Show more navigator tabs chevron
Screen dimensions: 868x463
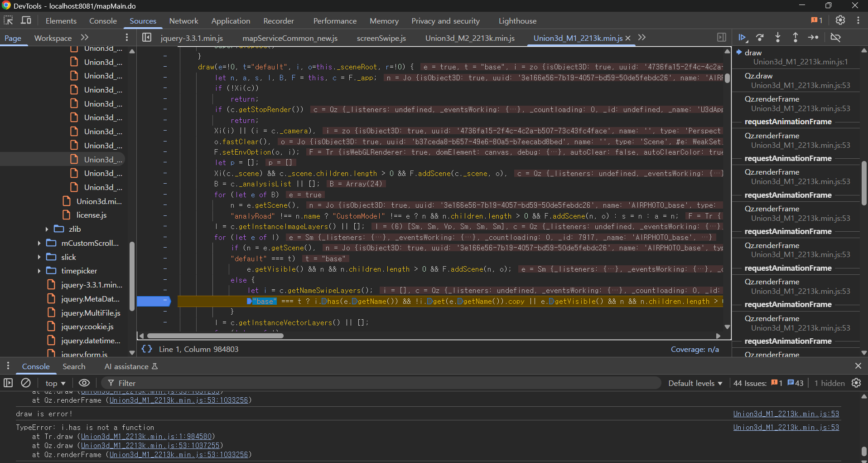coord(85,38)
